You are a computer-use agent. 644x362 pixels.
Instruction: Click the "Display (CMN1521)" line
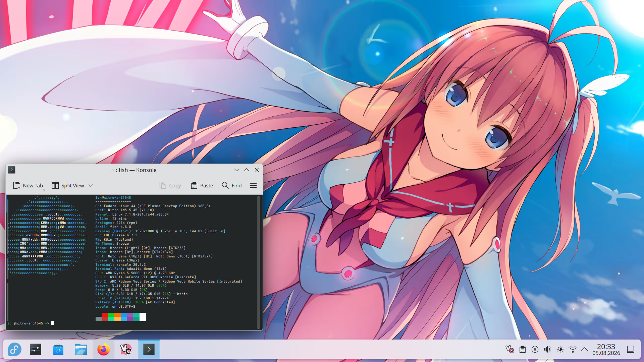pos(160,231)
